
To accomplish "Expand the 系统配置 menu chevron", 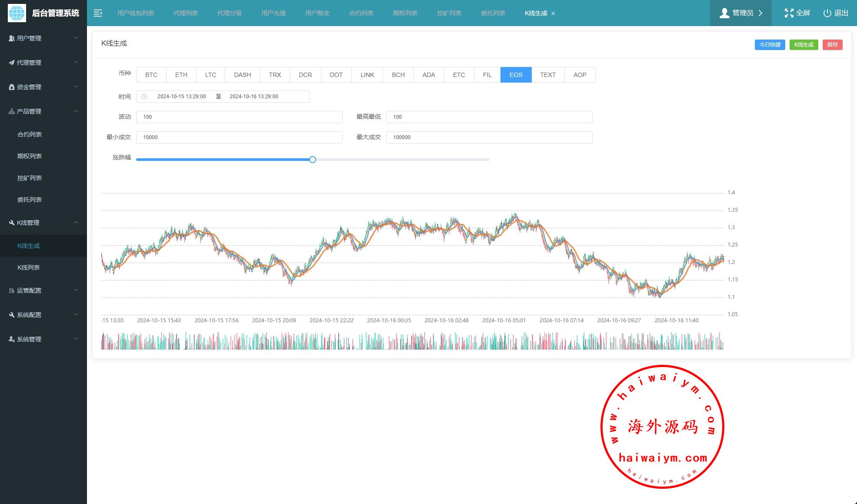I will point(76,314).
